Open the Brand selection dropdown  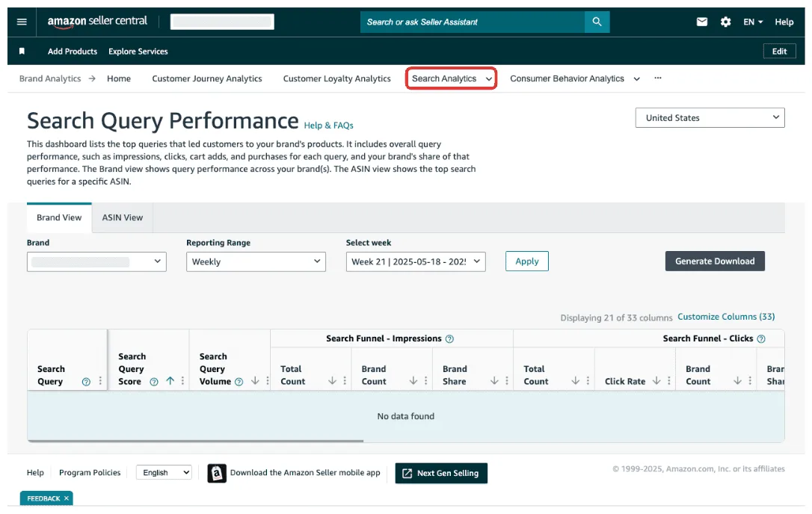(97, 262)
